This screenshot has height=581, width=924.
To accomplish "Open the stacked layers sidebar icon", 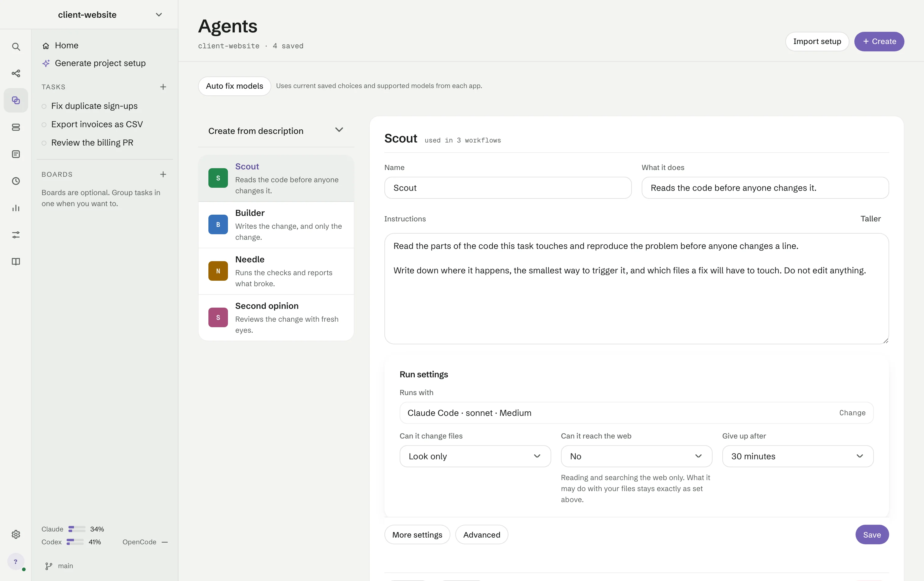I will click(x=16, y=127).
